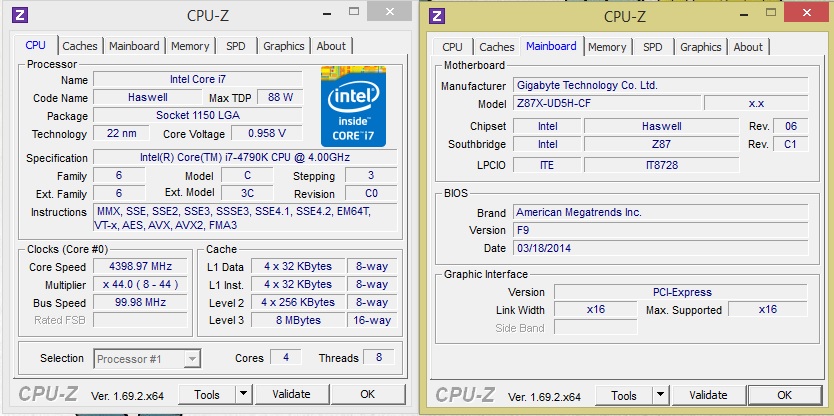Select Mainboard tab in right window
Viewport: 834px width, 416px height.
coord(551,46)
